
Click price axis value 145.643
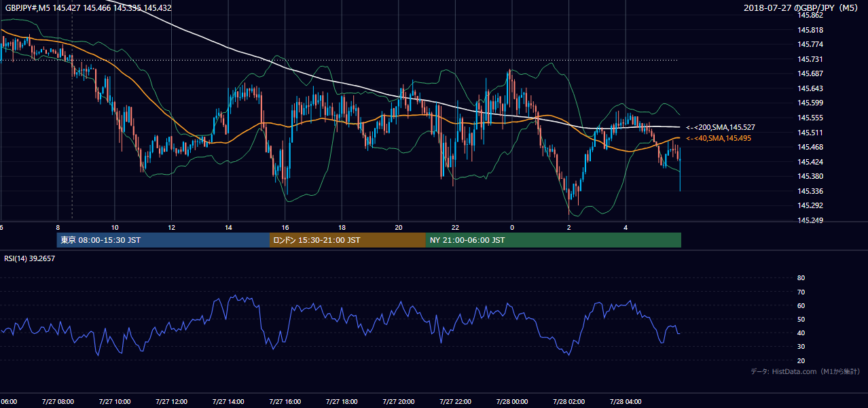point(810,88)
